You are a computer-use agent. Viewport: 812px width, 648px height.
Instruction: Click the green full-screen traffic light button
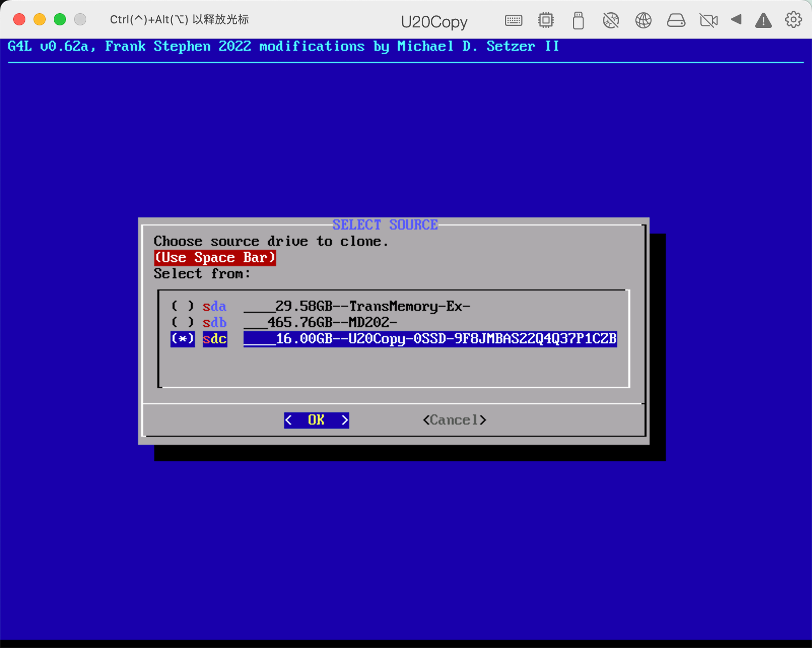point(59,19)
